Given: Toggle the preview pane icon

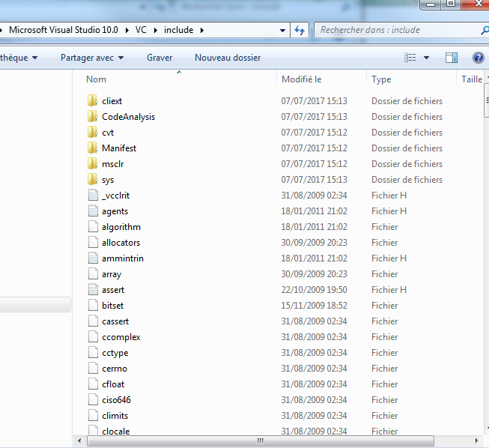Looking at the screenshot, I should point(452,58).
